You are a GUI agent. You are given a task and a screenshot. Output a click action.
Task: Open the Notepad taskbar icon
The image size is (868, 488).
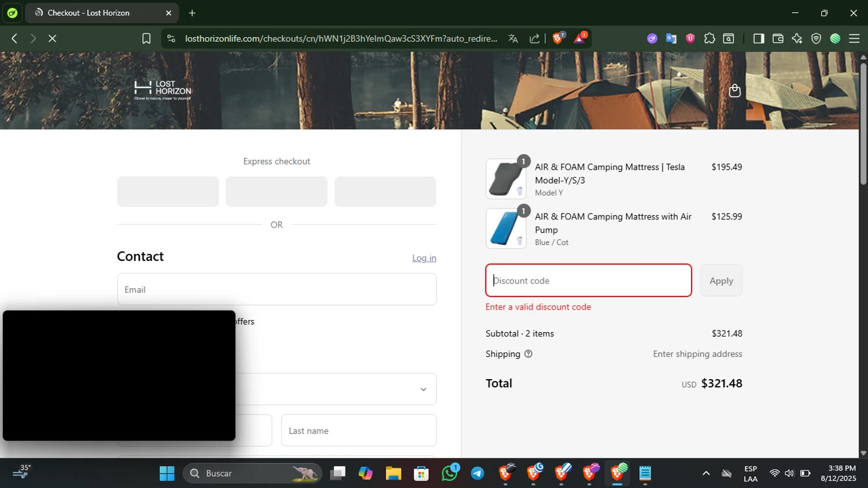tap(645, 474)
